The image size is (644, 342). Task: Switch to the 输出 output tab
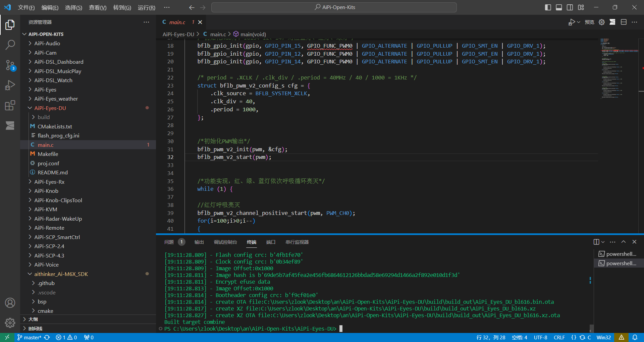pyautogui.click(x=199, y=242)
